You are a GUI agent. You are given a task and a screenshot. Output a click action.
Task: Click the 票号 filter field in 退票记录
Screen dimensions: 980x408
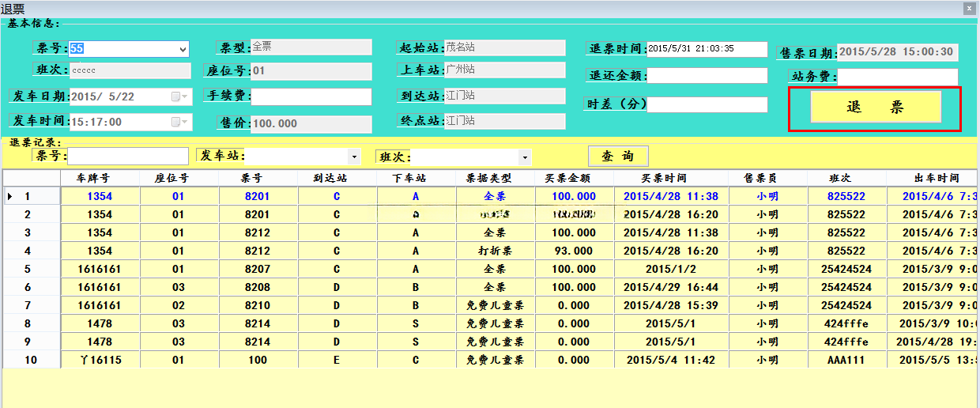[128, 156]
